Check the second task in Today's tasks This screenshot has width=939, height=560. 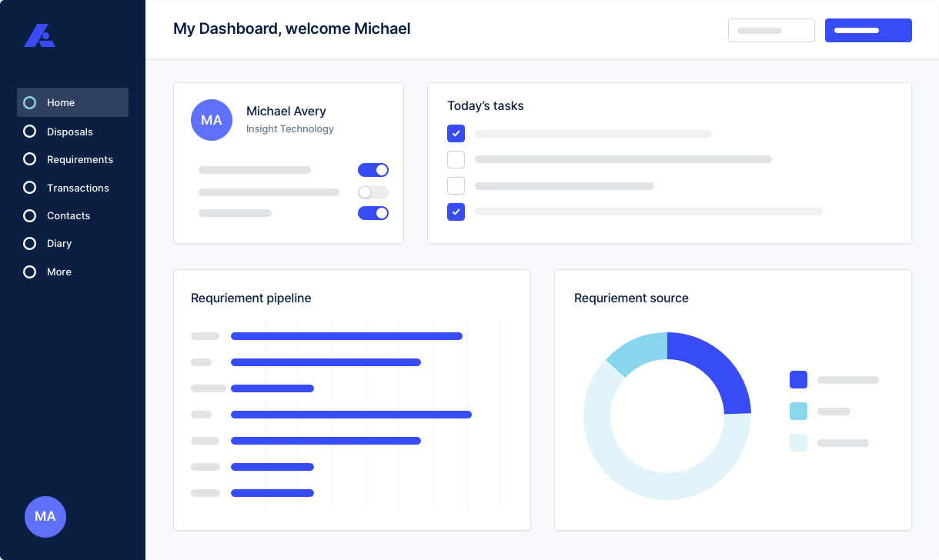[456, 159]
